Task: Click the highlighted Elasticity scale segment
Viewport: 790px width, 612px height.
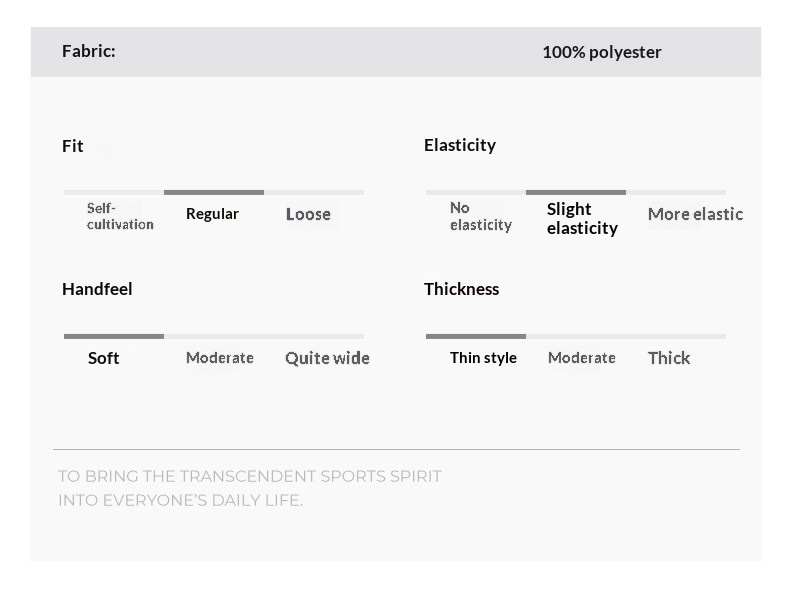Action: 576,192
